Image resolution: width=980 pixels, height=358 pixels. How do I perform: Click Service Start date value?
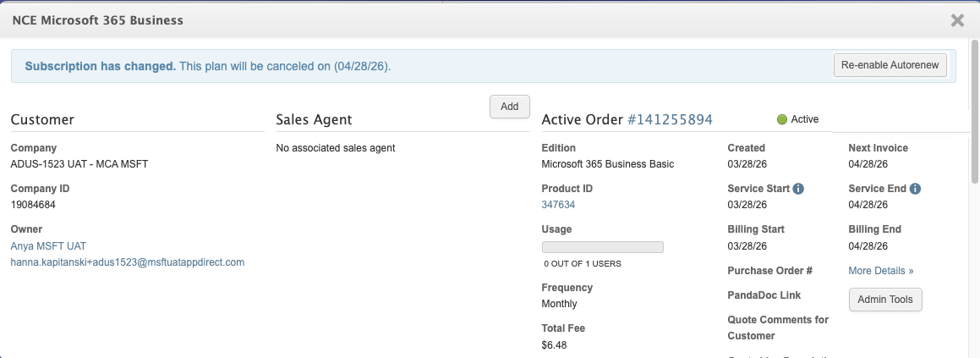(x=747, y=205)
